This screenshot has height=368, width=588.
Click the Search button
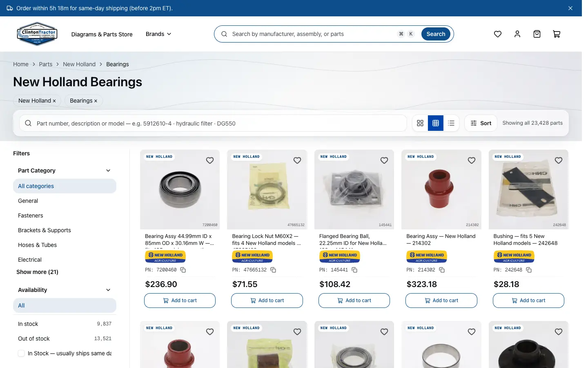pos(436,34)
